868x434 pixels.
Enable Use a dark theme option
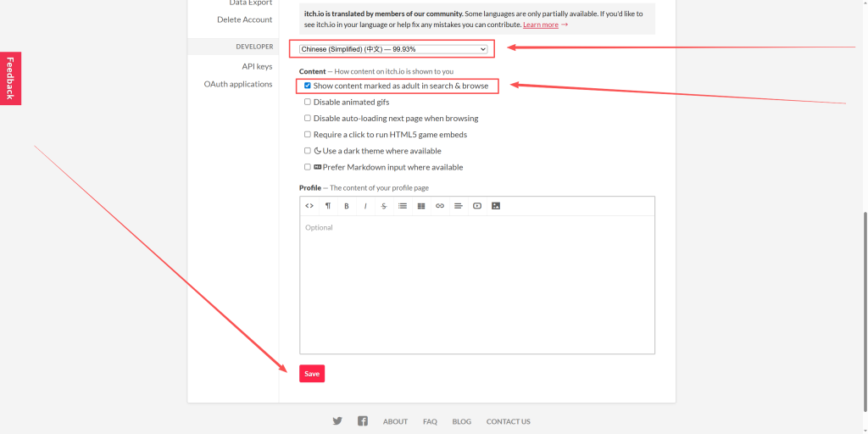coord(308,151)
